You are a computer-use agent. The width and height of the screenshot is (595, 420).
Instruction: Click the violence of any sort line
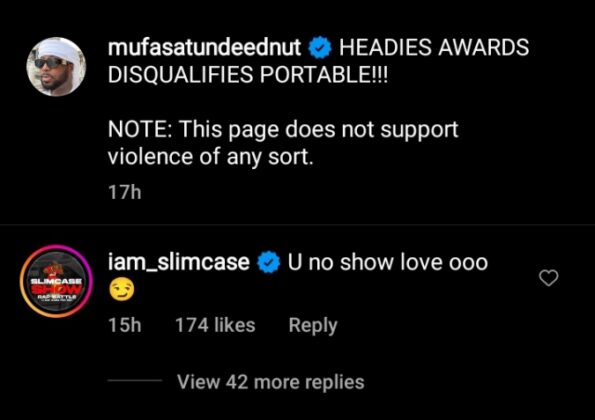pos(211,157)
